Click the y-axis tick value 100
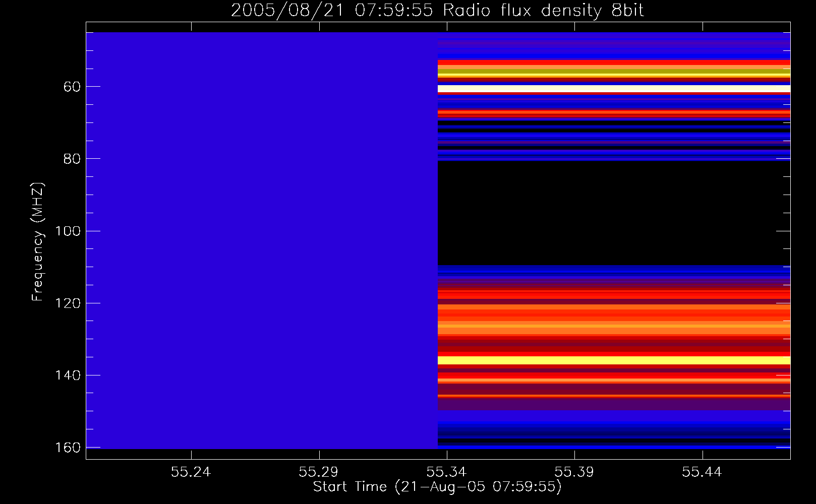Viewport: 816px width, 504px height. pos(68,231)
